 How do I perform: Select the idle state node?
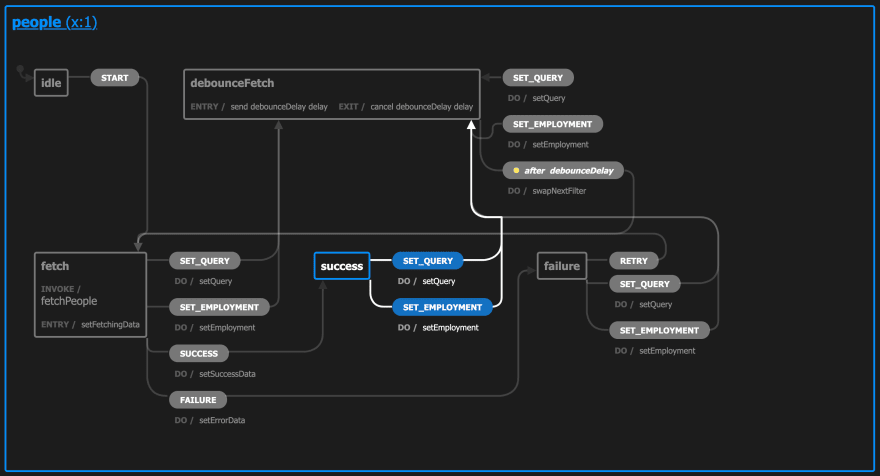click(x=51, y=83)
